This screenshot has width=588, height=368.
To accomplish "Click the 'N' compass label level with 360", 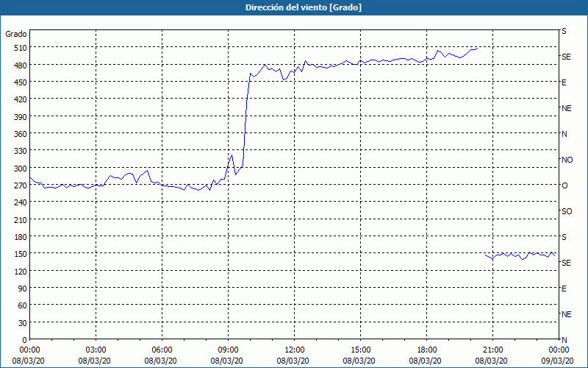I will 564,134.
